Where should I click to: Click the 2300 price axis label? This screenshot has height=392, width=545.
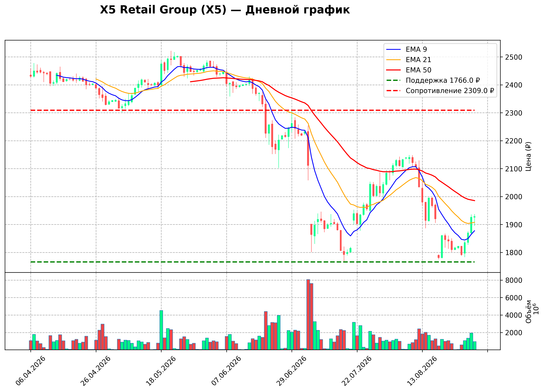(513, 113)
